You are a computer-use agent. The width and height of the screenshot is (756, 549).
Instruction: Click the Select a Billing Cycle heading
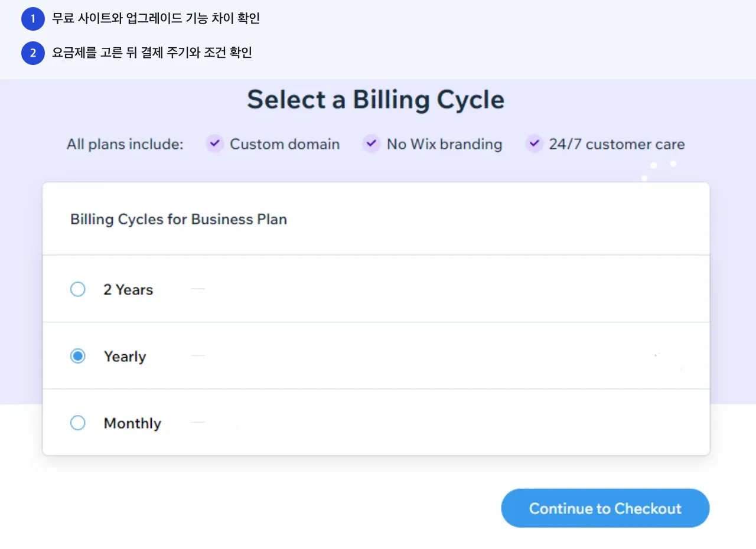coord(376,100)
